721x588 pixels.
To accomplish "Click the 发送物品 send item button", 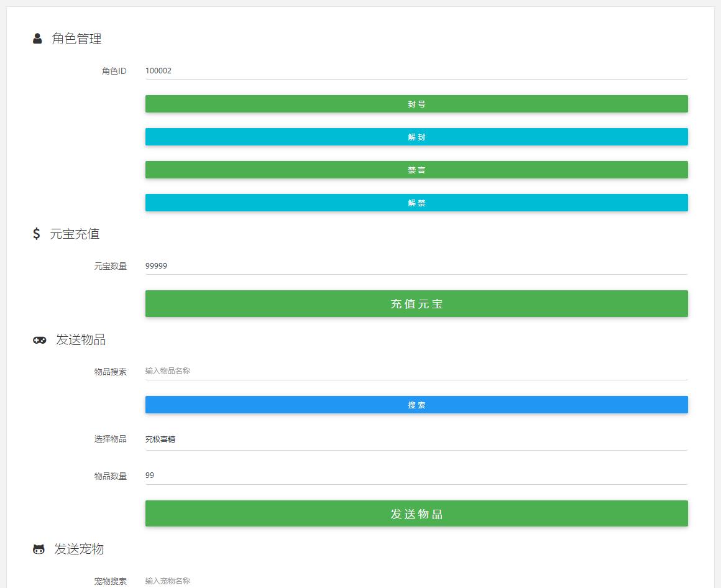I will point(416,513).
